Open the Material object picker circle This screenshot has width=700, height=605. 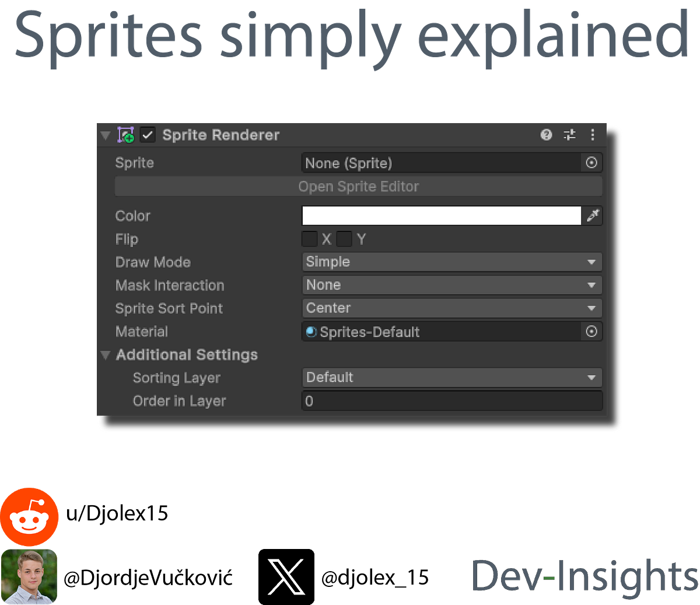[591, 331]
